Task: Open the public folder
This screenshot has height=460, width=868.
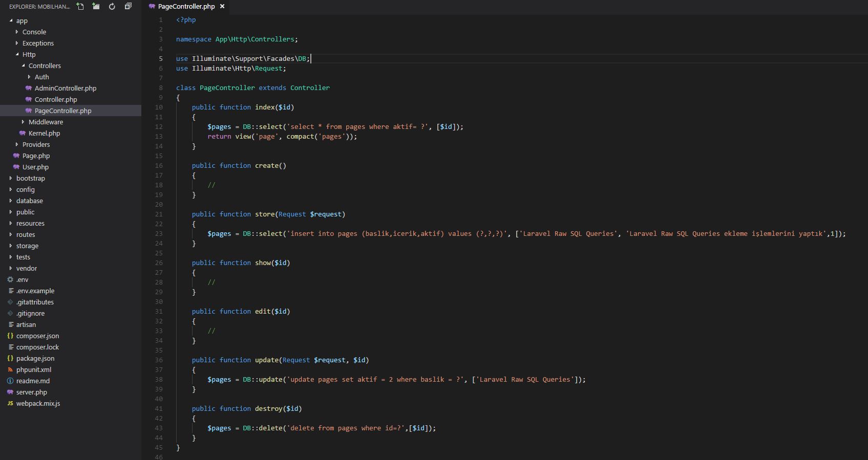Action: [25, 212]
